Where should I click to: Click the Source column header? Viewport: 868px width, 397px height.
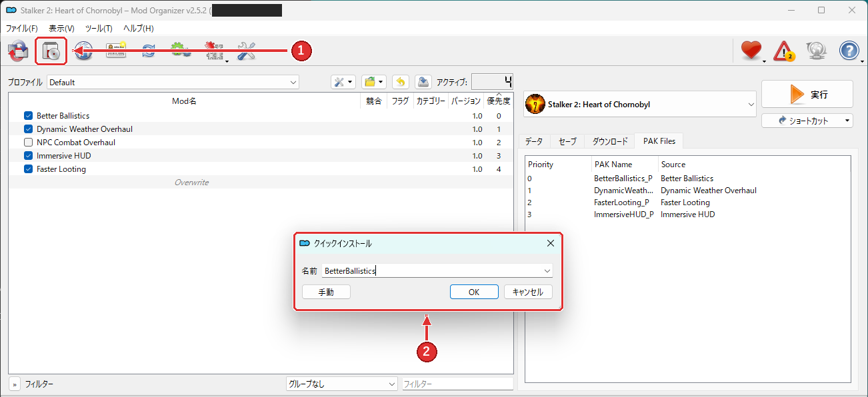click(x=753, y=164)
